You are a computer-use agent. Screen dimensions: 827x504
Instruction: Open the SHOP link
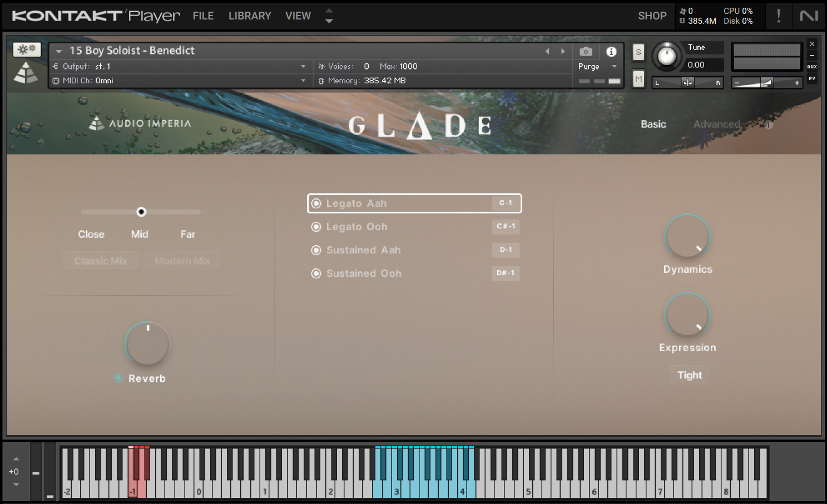pyautogui.click(x=652, y=16)
